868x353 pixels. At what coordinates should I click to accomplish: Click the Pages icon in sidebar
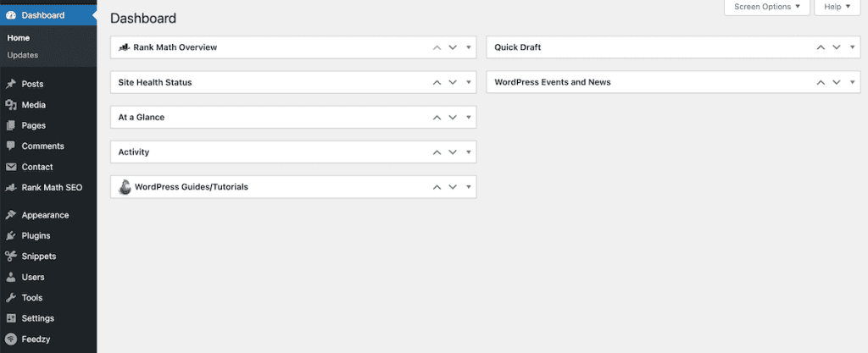click(10, 125)
